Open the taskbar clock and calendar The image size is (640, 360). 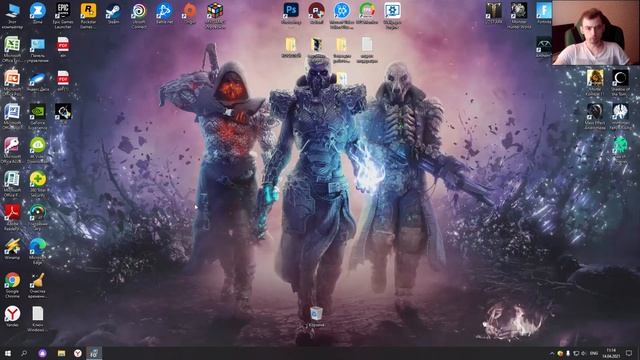point(611,353)
